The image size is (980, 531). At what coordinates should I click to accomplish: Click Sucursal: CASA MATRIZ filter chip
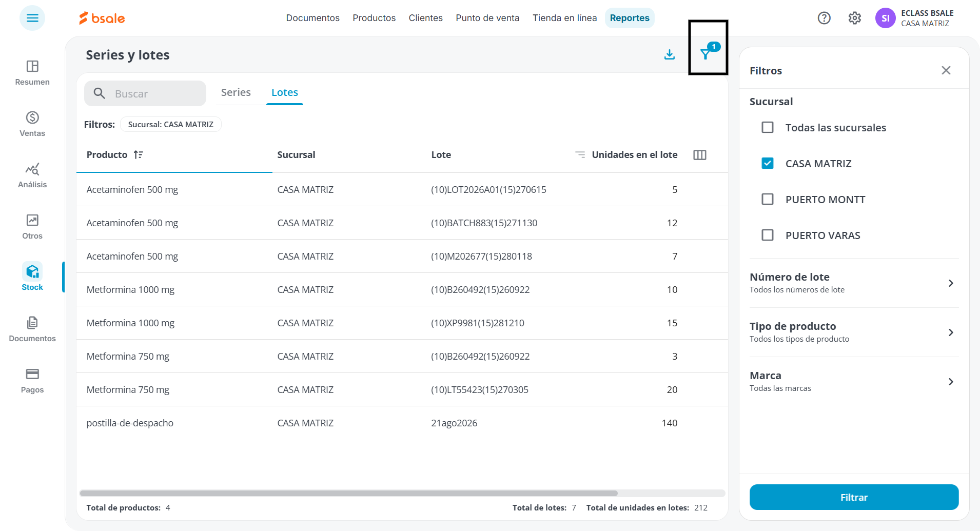coord(170,124)
